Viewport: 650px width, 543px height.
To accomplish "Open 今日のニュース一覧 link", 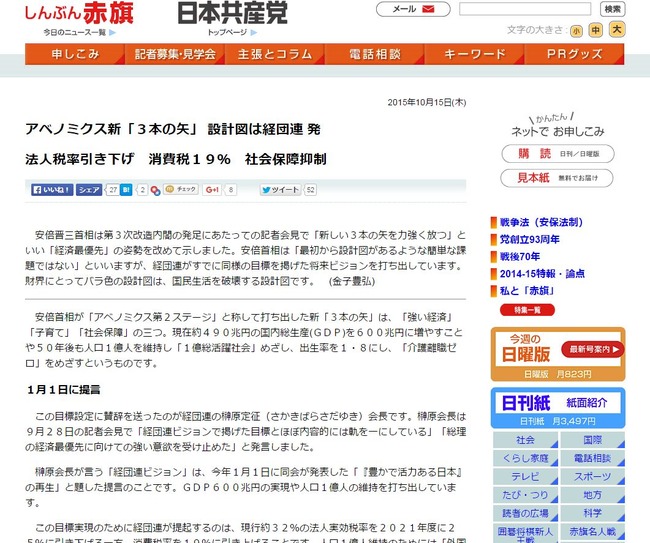I will (80, 32).
